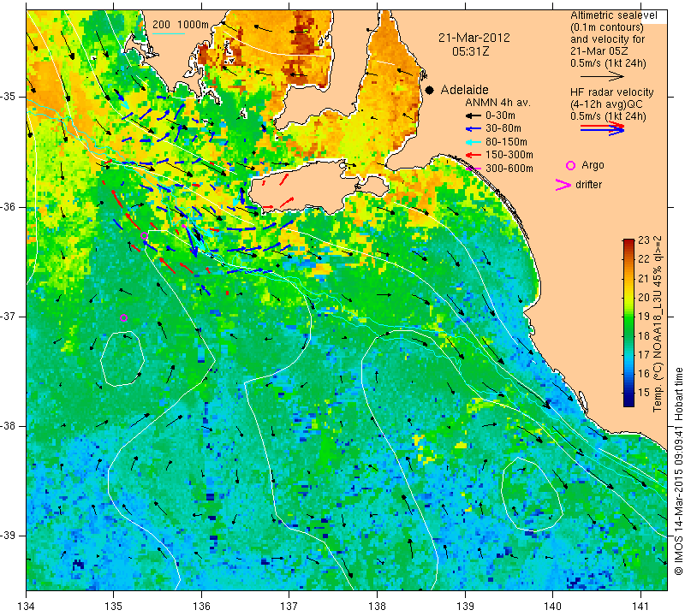Click the (4-12h avg)QC legend text
Image resolution: width=685 pixels, height=616 pixels.
coord(606,104)
